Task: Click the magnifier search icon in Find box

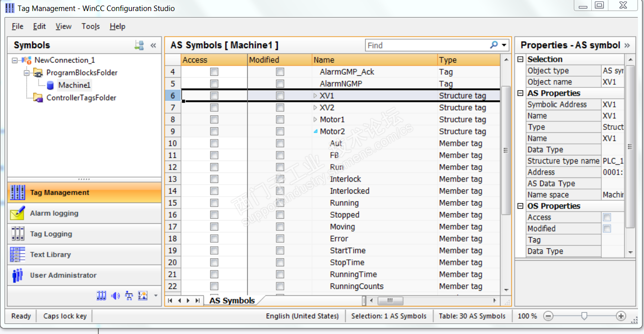Action: (494, 45)
